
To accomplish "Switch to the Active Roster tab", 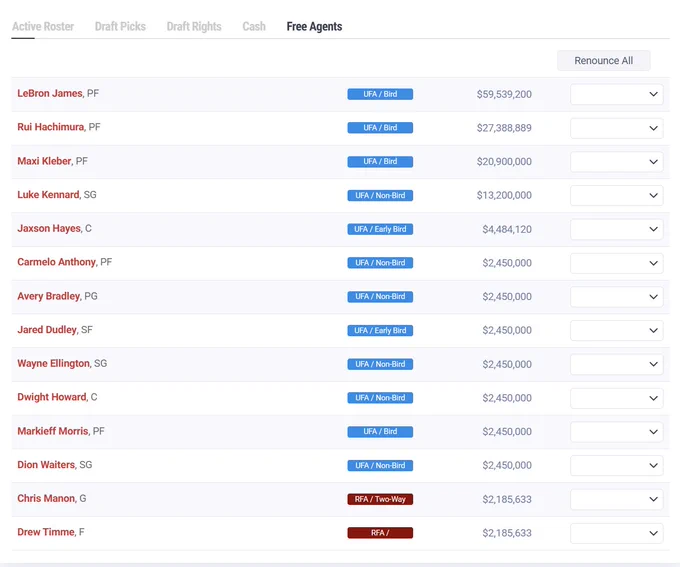I will [x=43, y=26].
